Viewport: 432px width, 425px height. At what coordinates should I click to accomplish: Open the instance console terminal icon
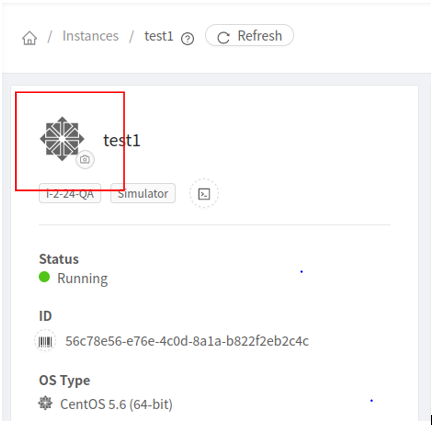click(x=204, y=194)
